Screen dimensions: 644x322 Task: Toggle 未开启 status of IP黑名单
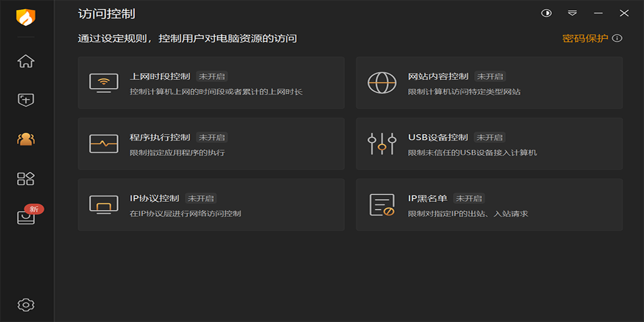coord(469,198)
